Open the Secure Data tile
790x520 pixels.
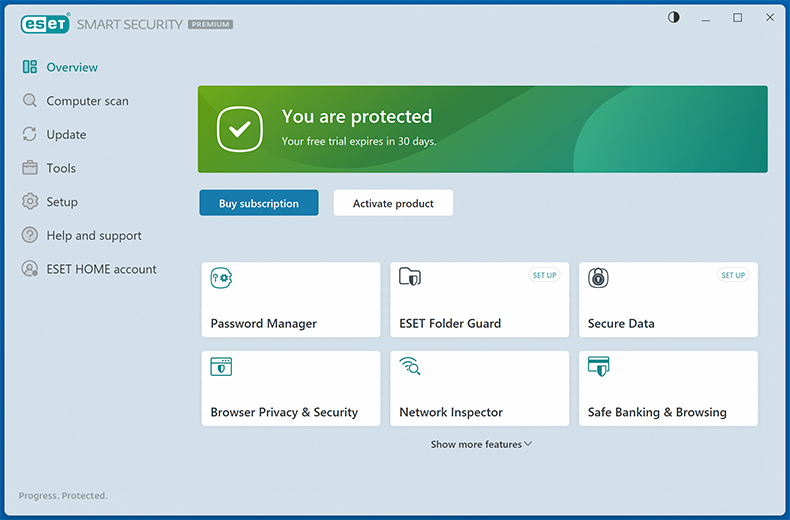(668, 300)
